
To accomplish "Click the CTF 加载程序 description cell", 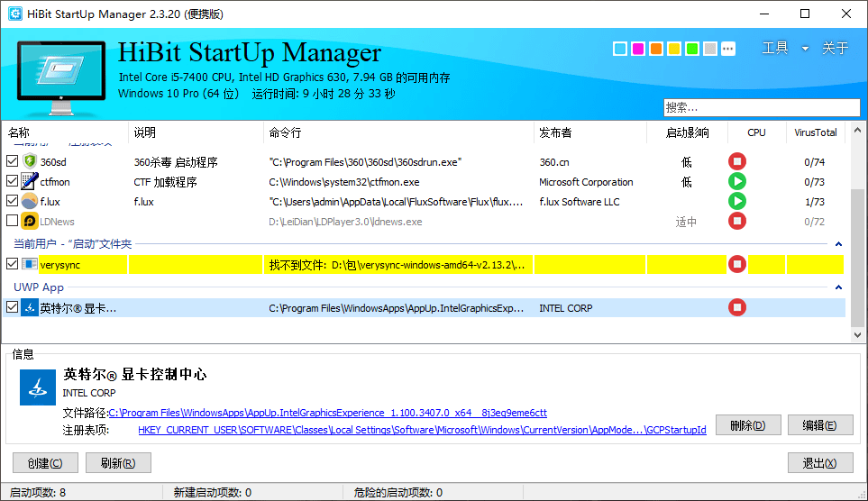I will click(x=165, y=182).
